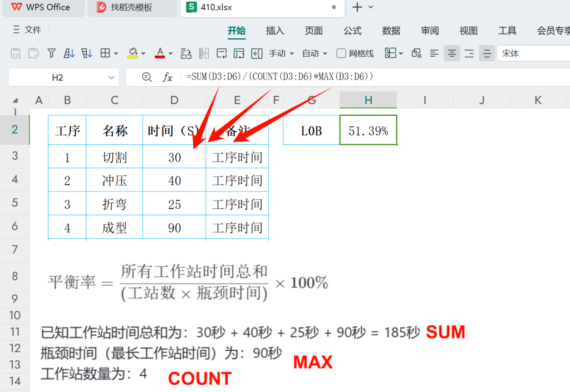This screenshot has height=392, width=570.
Task: Click the 宋体 font name box
Action: click(x=533, y=53)
